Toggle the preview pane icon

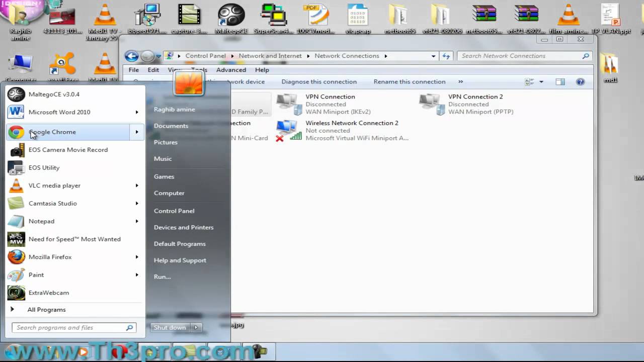[560, 81]
